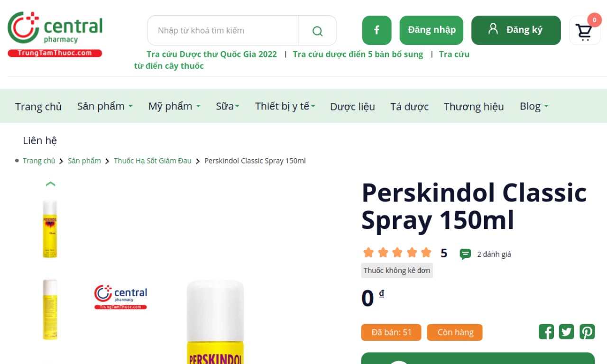Expand the Thiết bị y tế dropdown

[285, 106]
